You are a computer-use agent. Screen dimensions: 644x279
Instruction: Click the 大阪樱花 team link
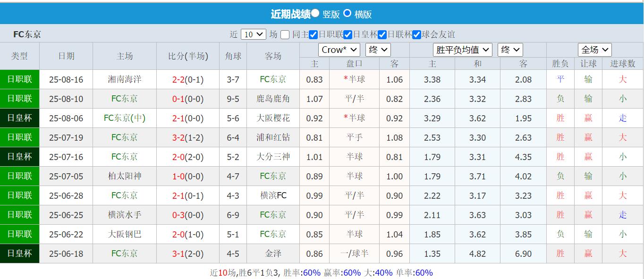(273, 118)
